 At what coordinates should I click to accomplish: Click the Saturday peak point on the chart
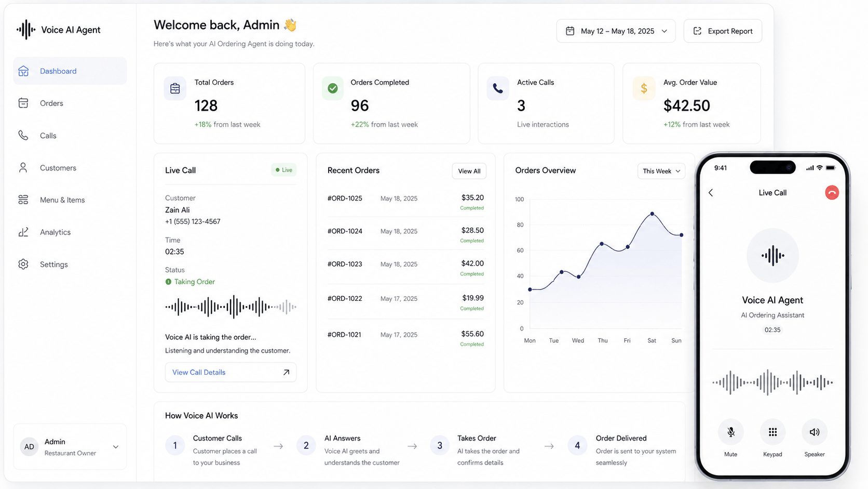(x=652, y=214)
